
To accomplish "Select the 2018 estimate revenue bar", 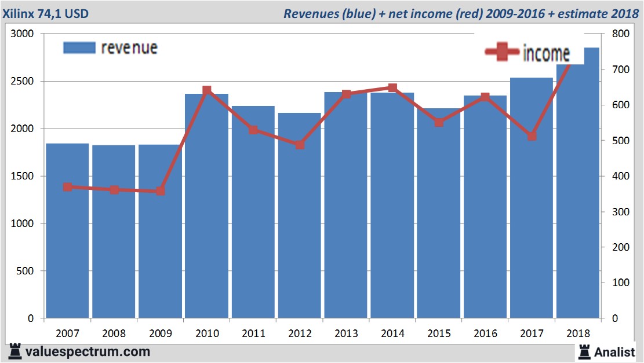I will [578, 183].
